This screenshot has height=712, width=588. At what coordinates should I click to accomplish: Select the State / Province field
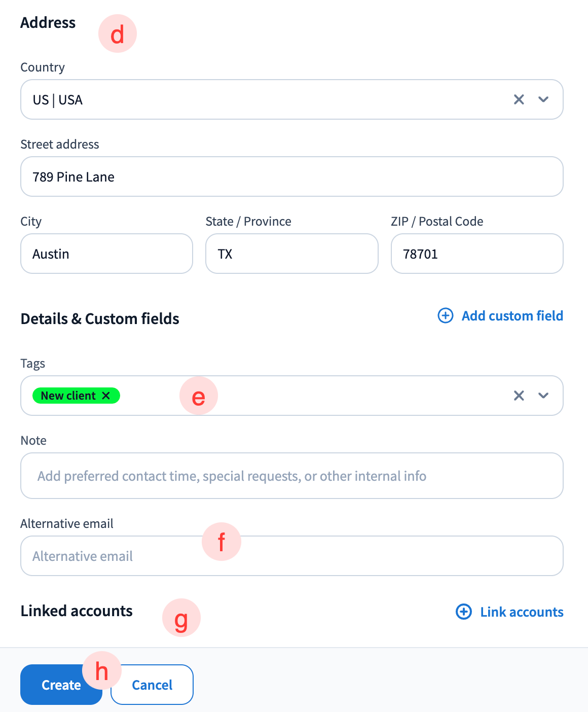click(291, 254)
